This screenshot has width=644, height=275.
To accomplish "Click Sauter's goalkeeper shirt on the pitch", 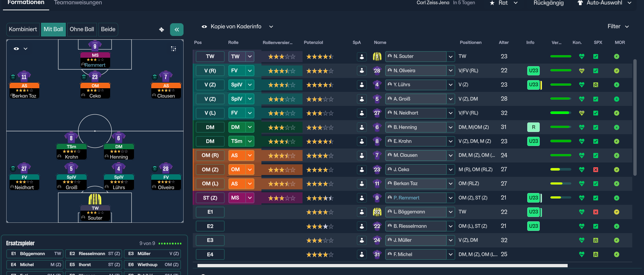I will point(95,199).
